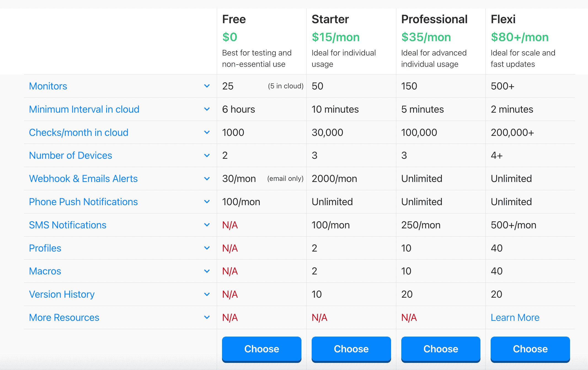Click Learn More link in Flexi column
Screen dimensions: 588x370
pyautogui.click(x=515, y=317)
